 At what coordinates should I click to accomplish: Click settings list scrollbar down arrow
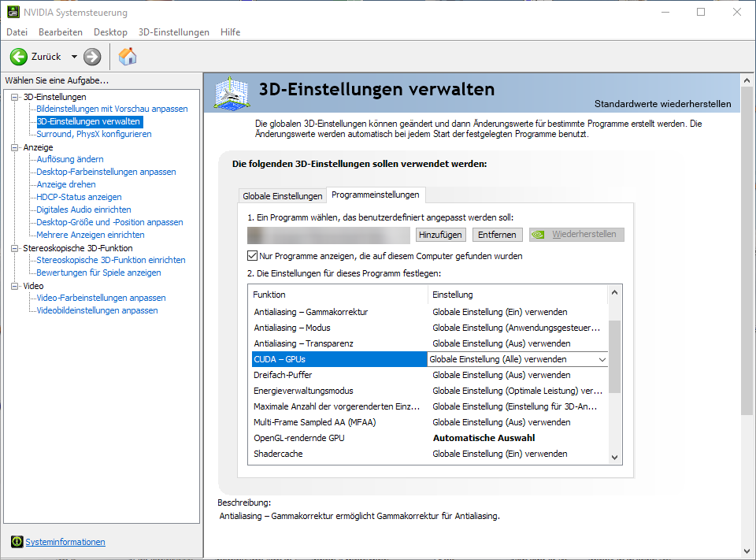tap(614, 458)
